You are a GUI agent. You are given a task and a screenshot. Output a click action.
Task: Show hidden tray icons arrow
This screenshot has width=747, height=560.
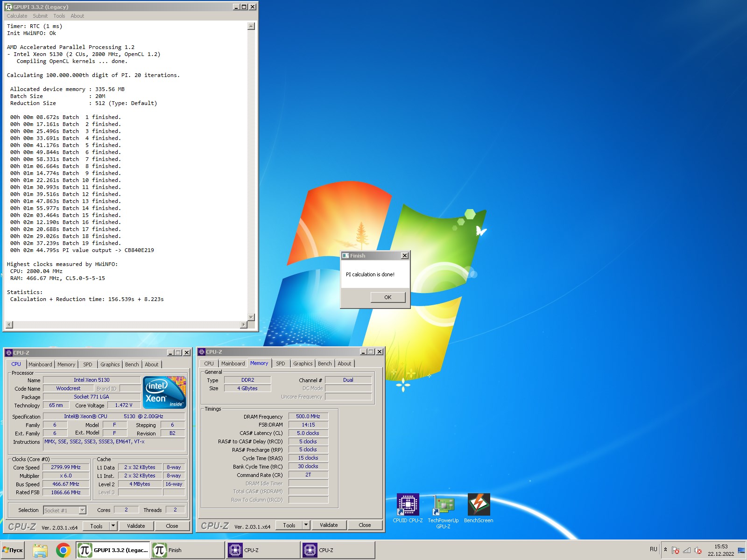(665, 550)
